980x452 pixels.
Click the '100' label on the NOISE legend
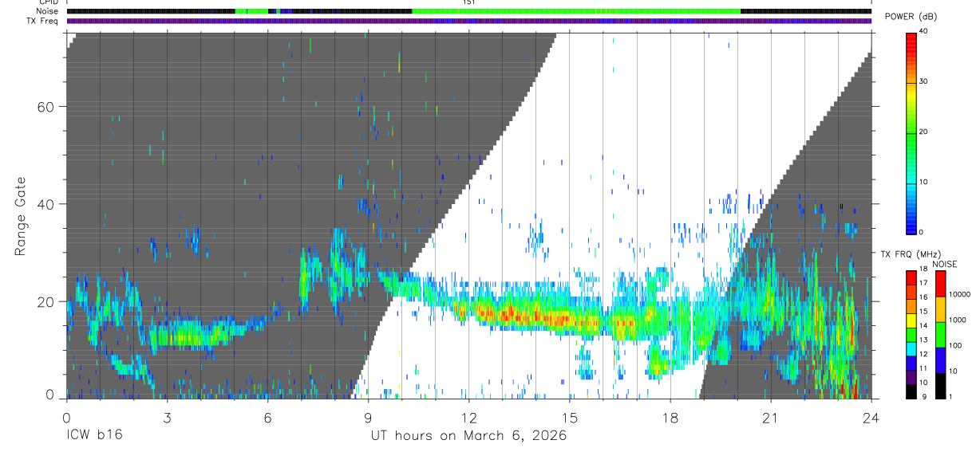(956, 346)
